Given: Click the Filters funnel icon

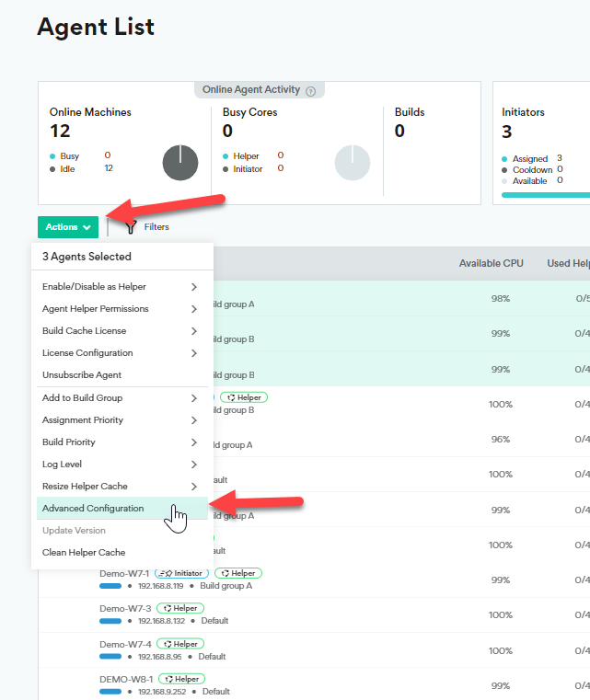Looking at the screenshot, I should (x=132, y=226).
